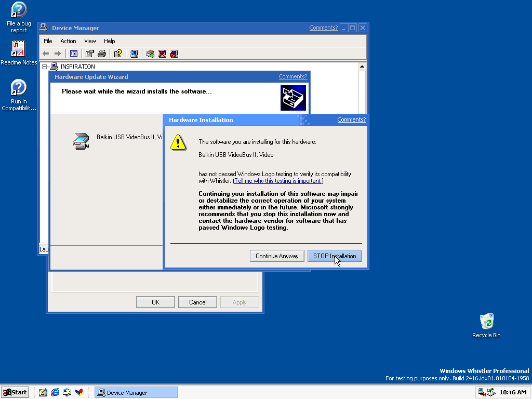Launch Internet Explorer from Quick Launch

point(55,393)
